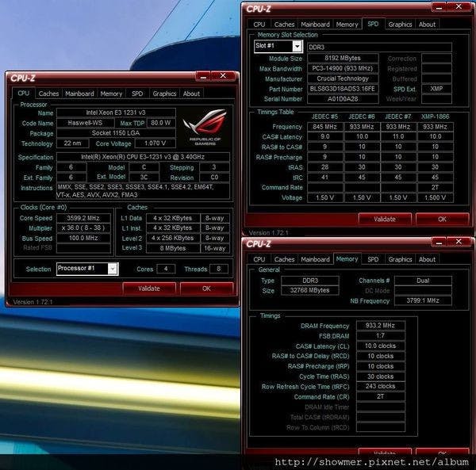This screenshot has height=470, width=476.
Task: Click the '3799.1 MHz' NB frequency value
Action: click(423, 300)
